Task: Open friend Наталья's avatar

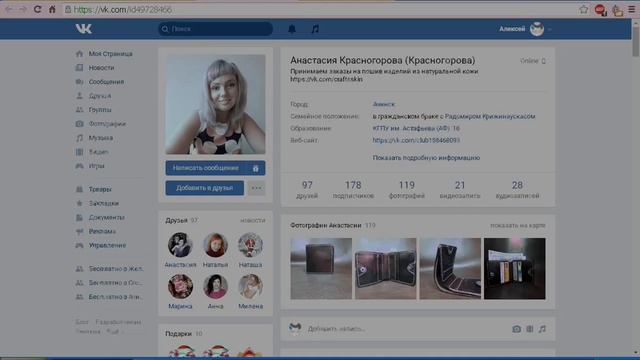Action: 215,245
